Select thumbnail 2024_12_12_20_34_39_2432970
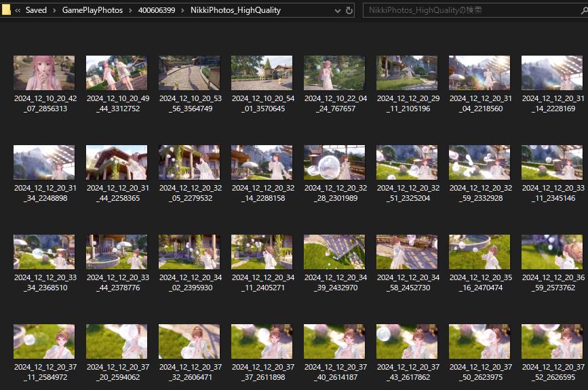The width and height of the screenshot is (588, 390). pos(334,252)
